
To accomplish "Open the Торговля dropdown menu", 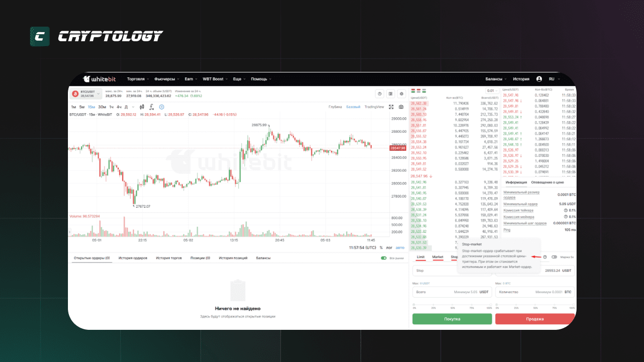I will [137, 79].
